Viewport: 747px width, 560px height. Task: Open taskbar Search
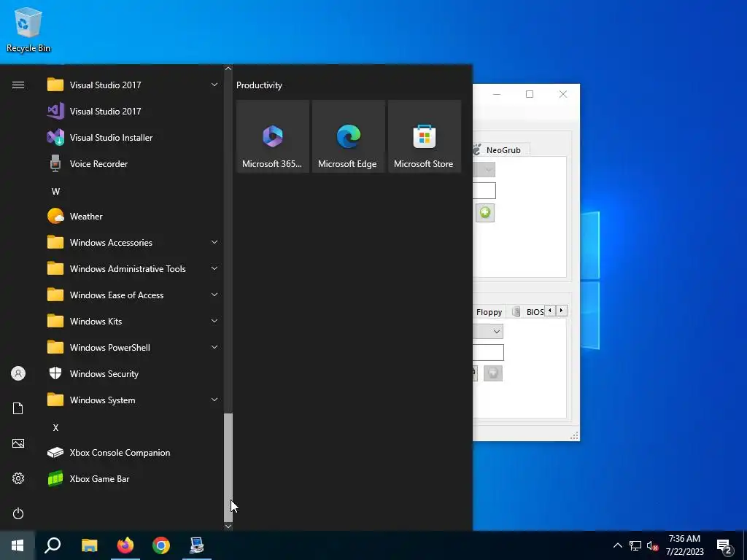point(53,545)
